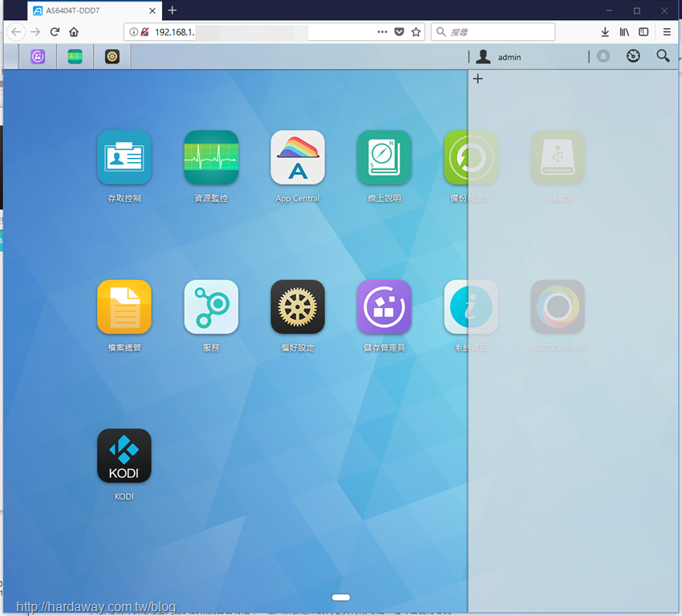Bookmark this page with the star
682x616 pixels.
click(x=416, y=32)
